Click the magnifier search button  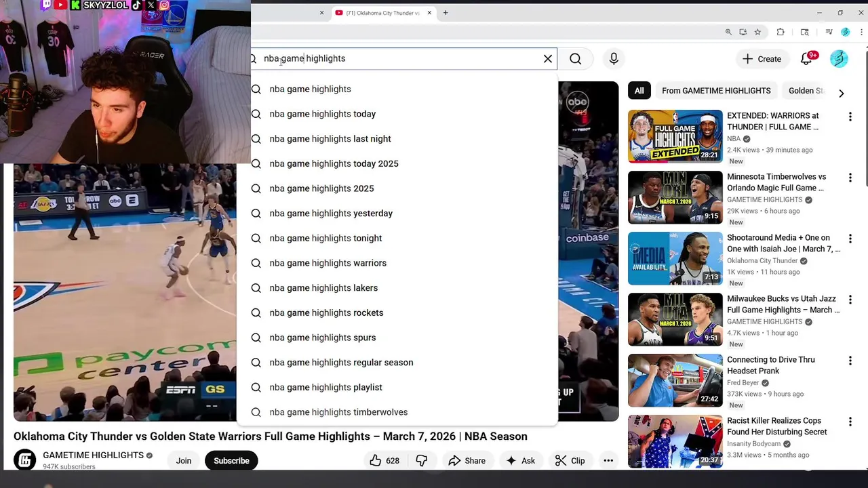(x=575, y=59)
